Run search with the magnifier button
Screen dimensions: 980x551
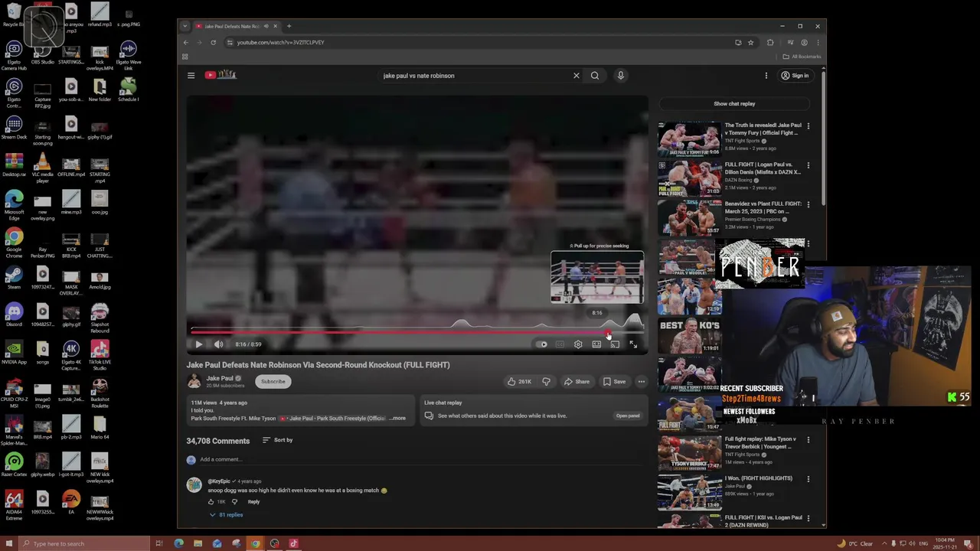595,76
